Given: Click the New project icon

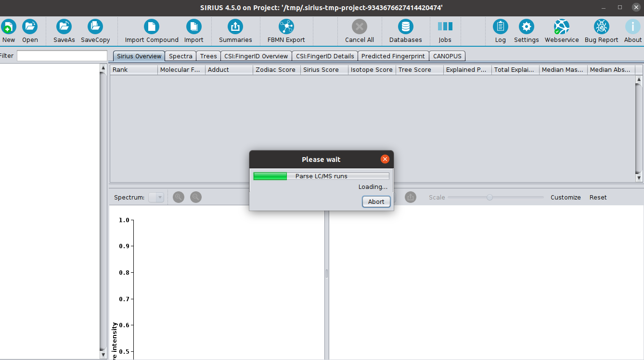Looking at the screenshot, I should point(8,27).
